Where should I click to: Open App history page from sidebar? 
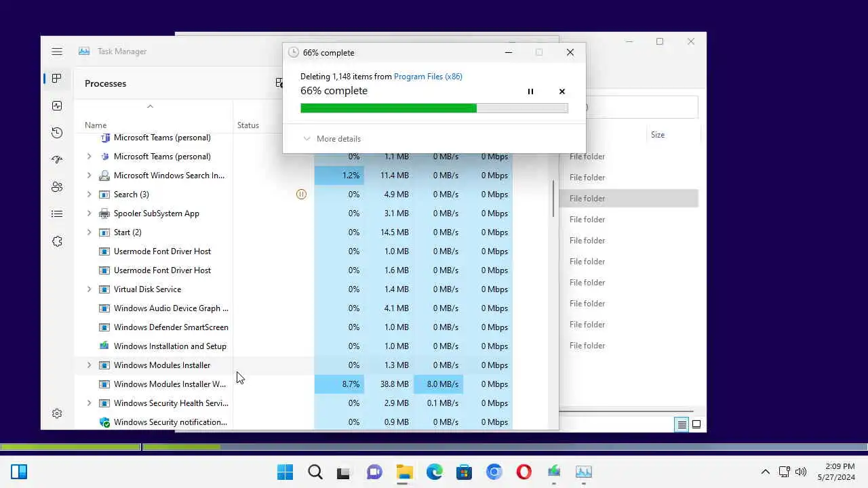(x=57, y=133)
